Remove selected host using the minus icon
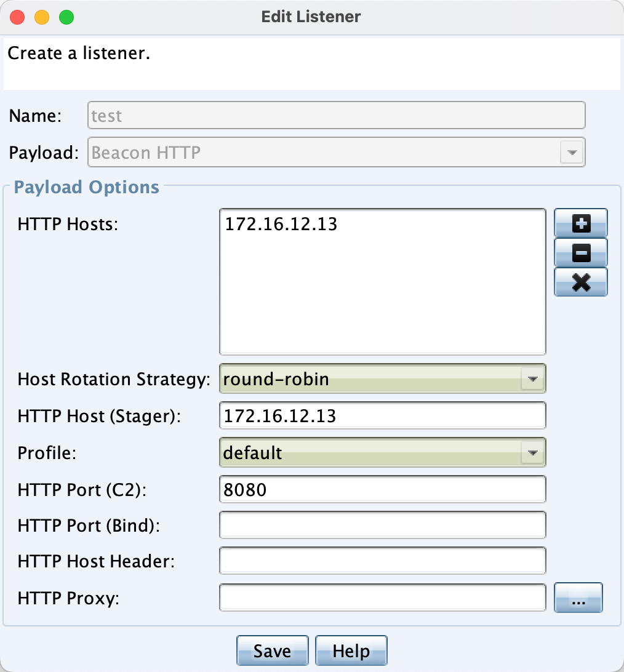 coord(580,253)
